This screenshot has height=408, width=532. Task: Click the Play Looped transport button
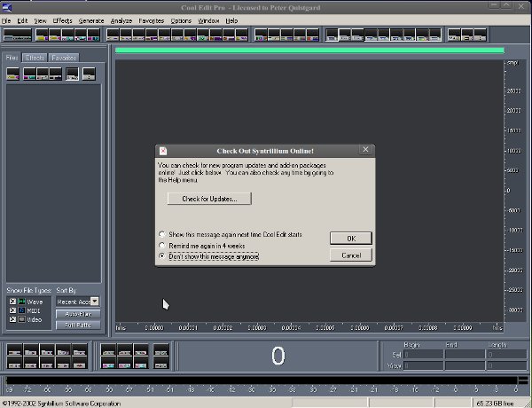pyautogui.click(x=80, y=350)
